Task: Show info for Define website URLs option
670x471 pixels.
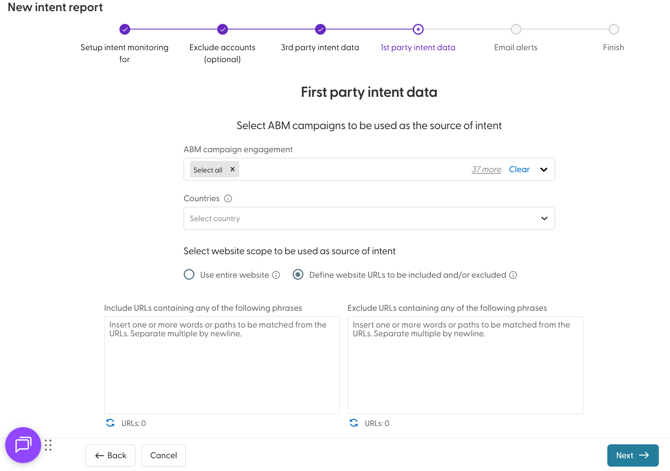Action: [x=513, y=275]
